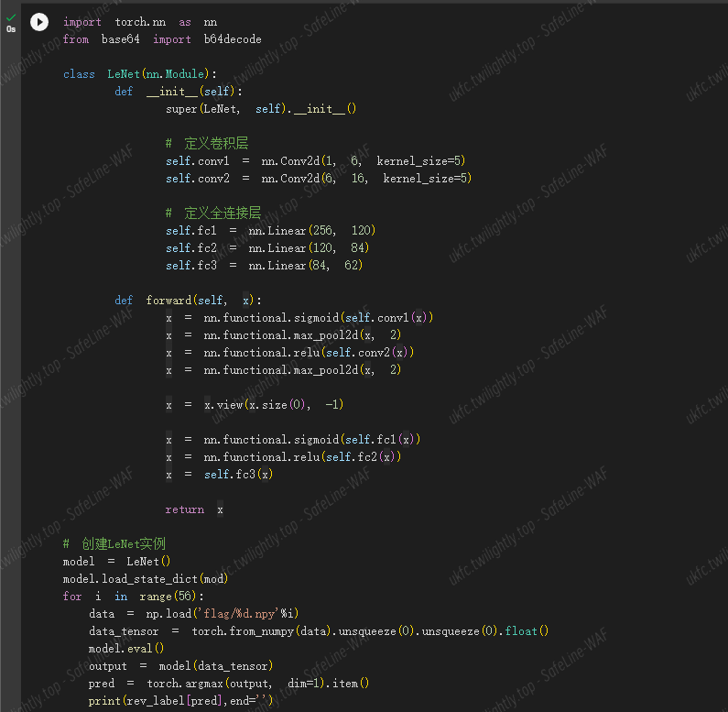Run the LeNet code cell
728x712 pixels.
click(39, 22)
